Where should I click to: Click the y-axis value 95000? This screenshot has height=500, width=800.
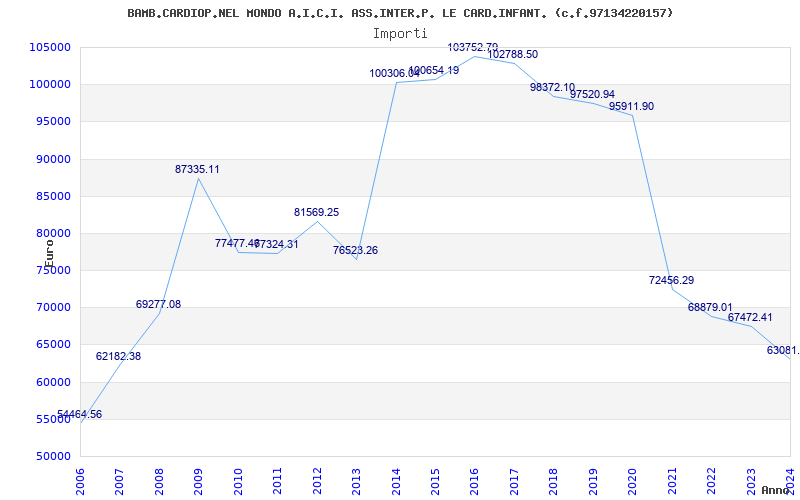tap(53, 122)
